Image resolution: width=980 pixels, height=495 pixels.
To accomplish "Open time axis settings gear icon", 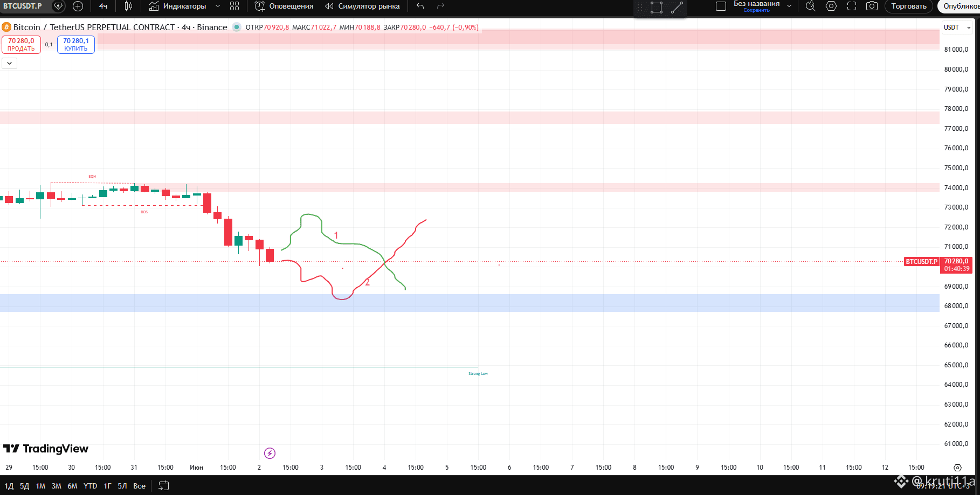I will pyautogui.click(x=957, y=468).
